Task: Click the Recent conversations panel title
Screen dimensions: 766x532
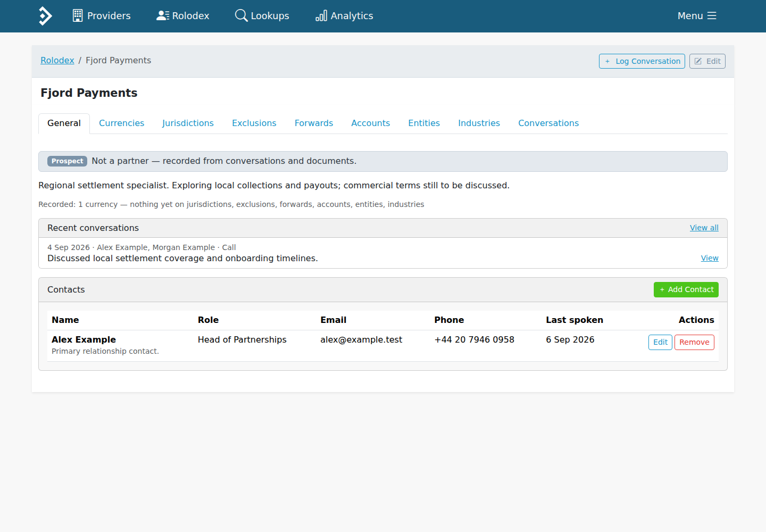Action: pyautogui.click(x=93, y=228)
